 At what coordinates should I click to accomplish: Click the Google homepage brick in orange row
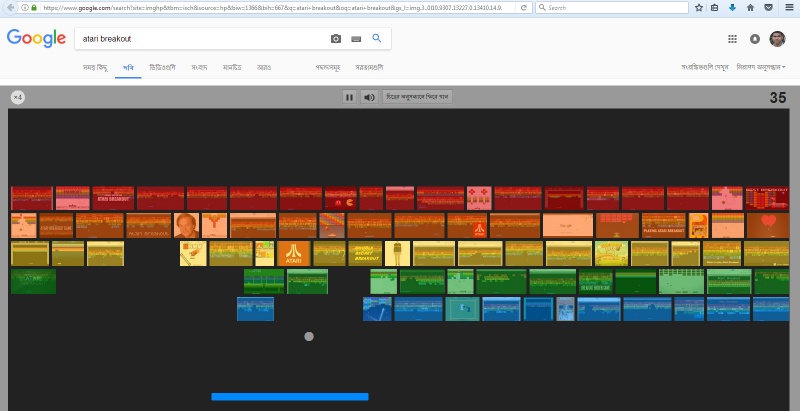(x=568, y=226)
